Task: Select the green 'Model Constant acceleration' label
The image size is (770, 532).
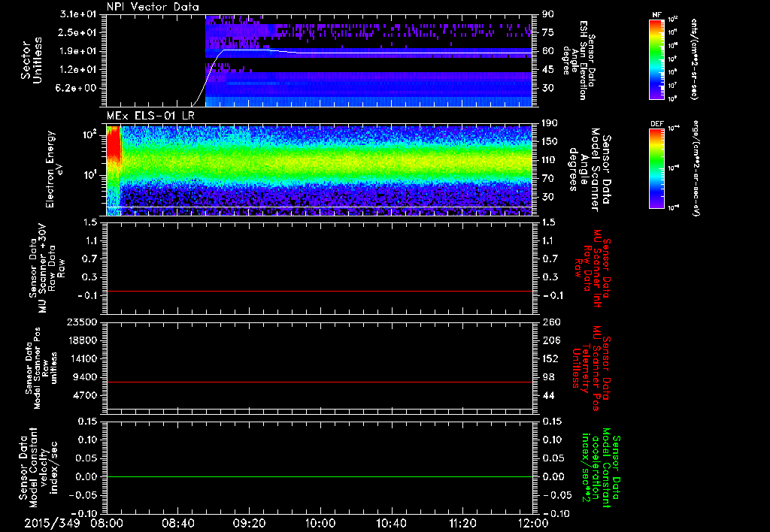Action: [x=600, y=469]
